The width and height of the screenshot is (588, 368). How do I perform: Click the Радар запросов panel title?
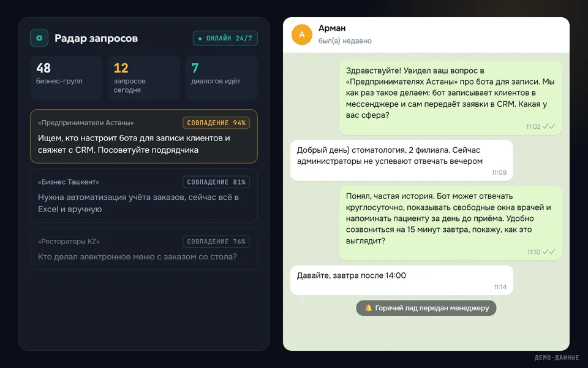coord(96,38)
